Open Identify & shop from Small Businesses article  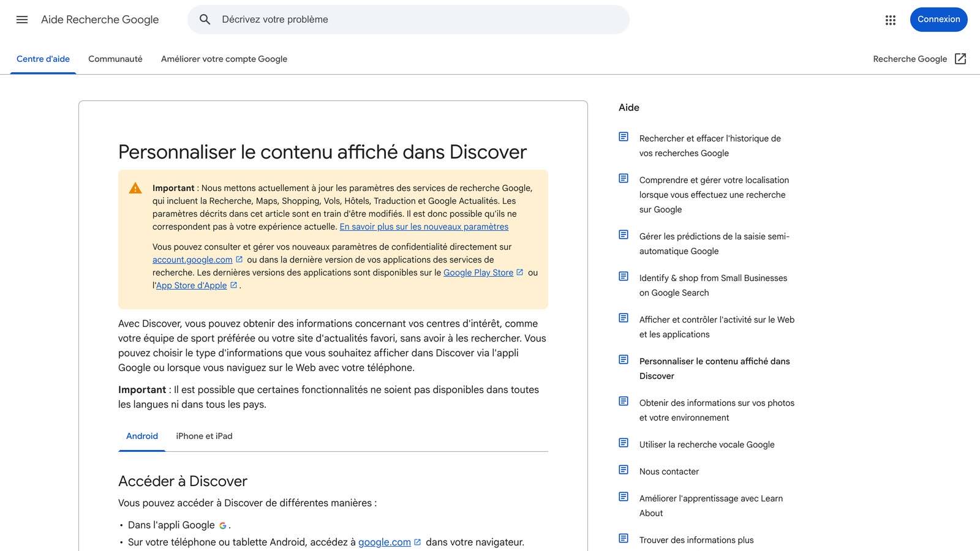click(x=713, y=285)
